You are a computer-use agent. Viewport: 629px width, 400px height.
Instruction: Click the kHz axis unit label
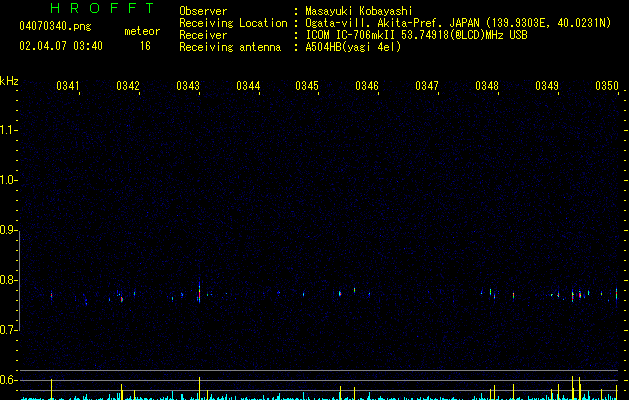(9, 81)
